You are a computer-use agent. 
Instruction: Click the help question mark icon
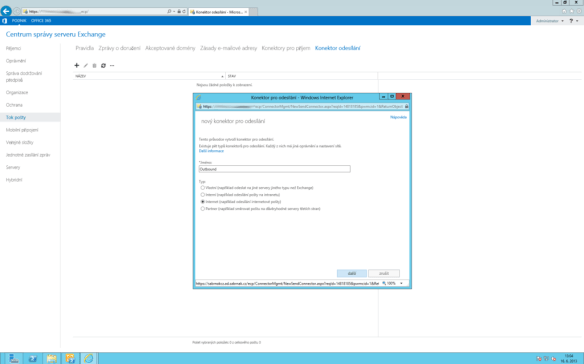571,21
